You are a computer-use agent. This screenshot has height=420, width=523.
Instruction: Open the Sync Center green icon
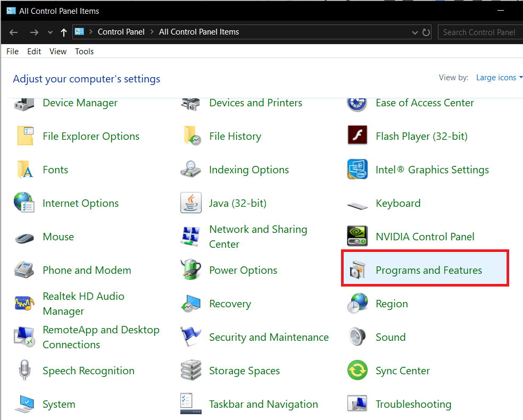[x=357, y=370]
